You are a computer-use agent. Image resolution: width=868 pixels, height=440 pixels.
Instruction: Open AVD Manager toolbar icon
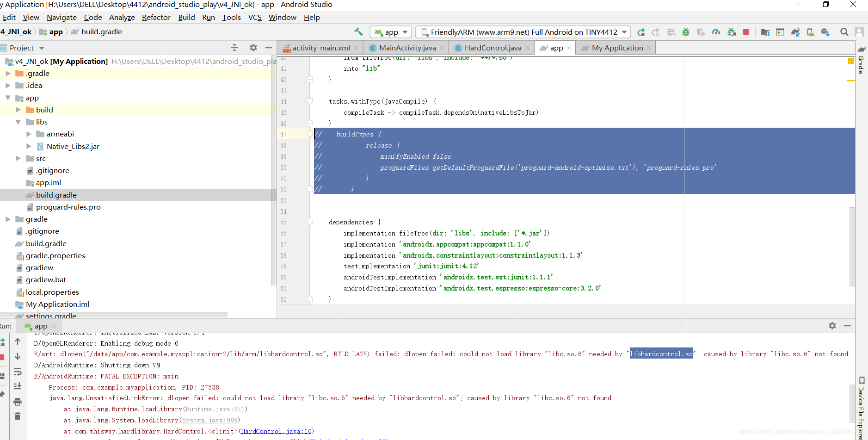[x=810, y=32]
